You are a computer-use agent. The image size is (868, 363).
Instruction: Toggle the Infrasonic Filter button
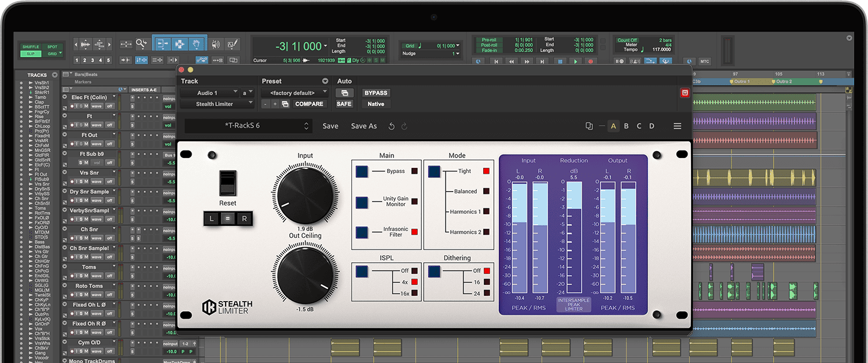(362, 232)
